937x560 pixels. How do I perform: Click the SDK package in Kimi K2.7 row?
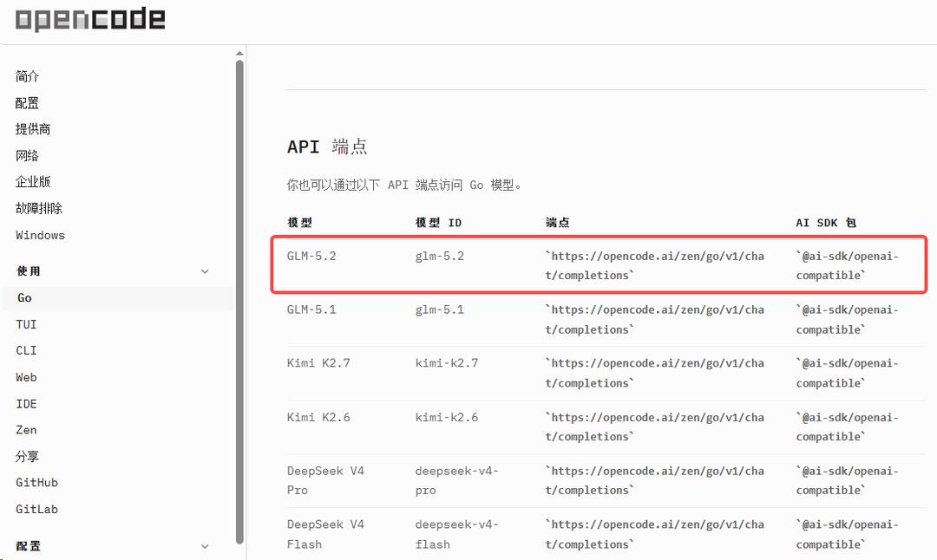click(x=848, y=373)
